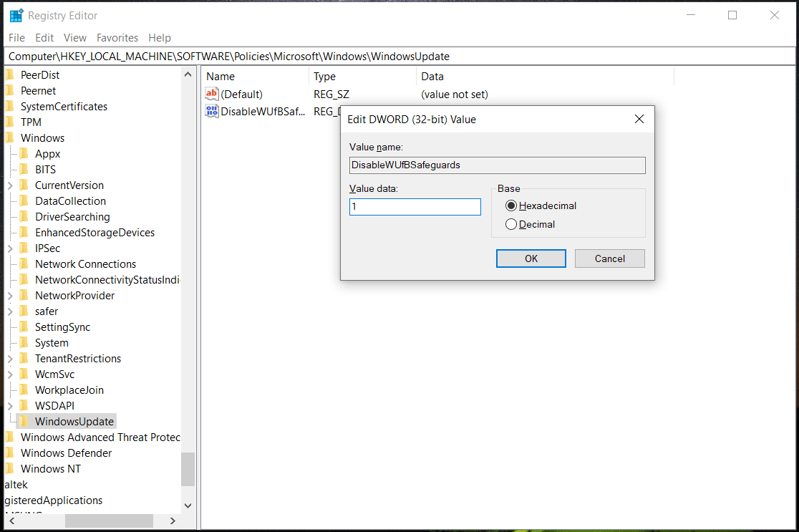Image resolution: width=799 pixels, height=532 pixels.
Task: Open the View menu
Action: [x=75, y=38]
